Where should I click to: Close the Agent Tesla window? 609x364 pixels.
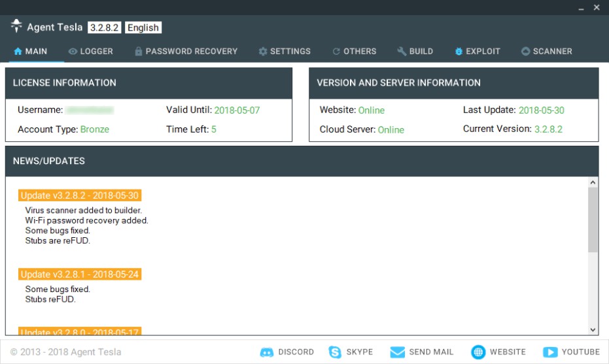click(x=597, y=7)
